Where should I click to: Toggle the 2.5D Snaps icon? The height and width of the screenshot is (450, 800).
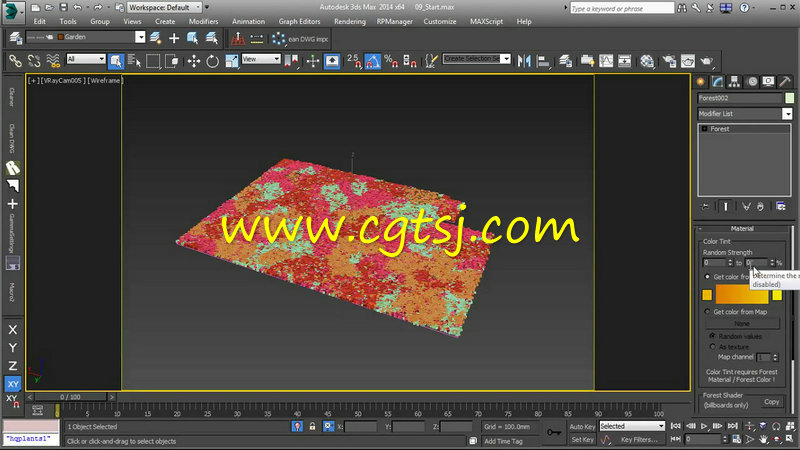pyautogui.click(x=354, y=61)
